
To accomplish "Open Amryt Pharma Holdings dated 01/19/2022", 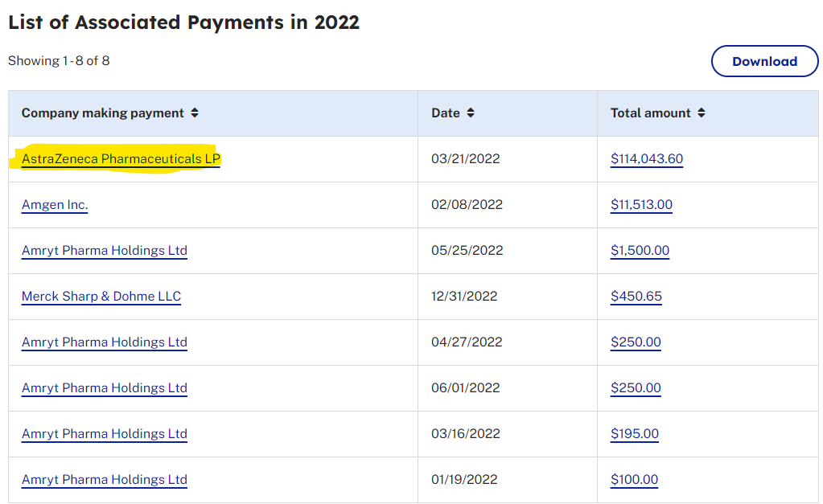I will click(105, 480).
